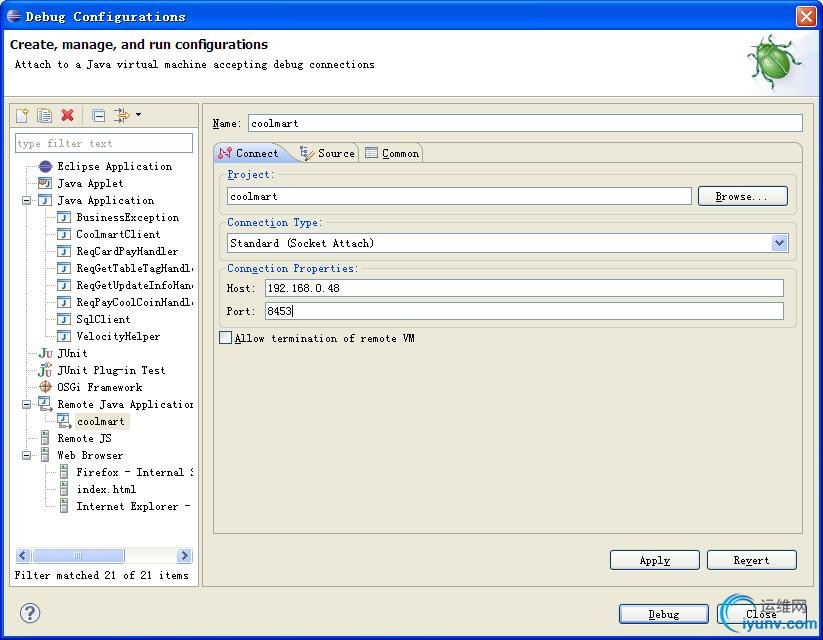Select JUnit Plug-in Test configuration type
This screenshot has width=823, height=640.
111,370
